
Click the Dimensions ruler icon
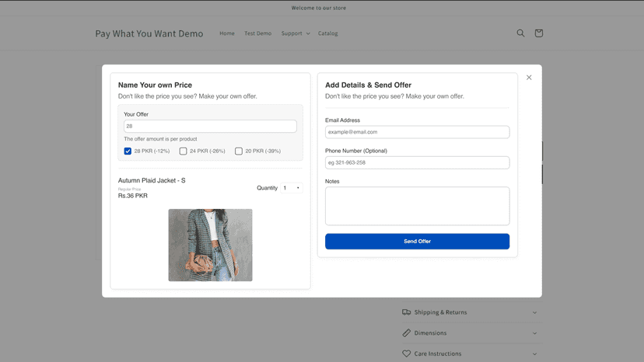(406, 332)
